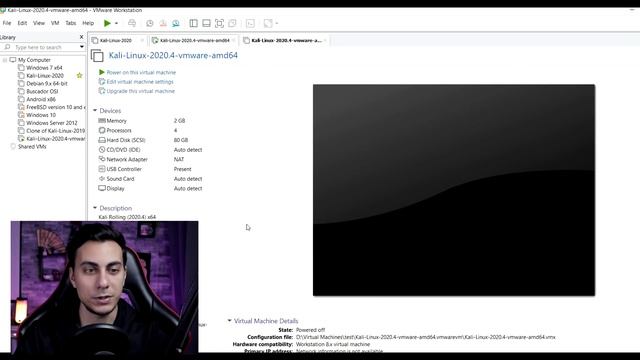Close the Library panel
The image size is (640, 360).
point(81,37)
